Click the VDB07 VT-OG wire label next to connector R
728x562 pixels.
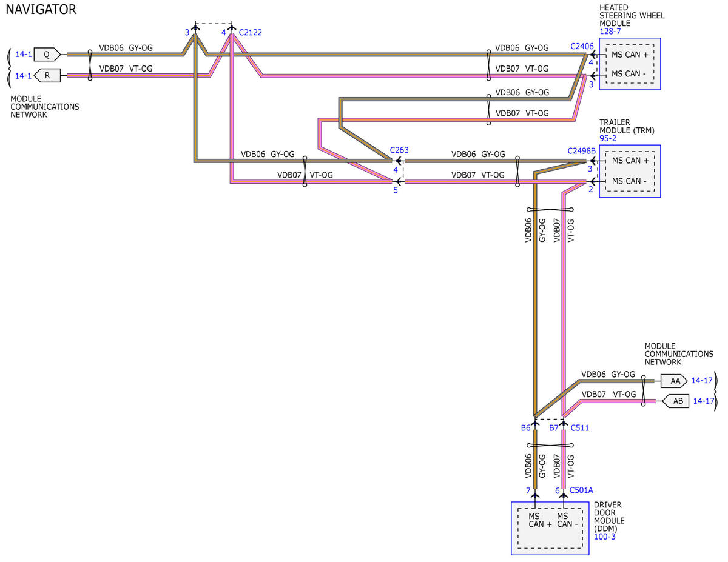(126, 69)
